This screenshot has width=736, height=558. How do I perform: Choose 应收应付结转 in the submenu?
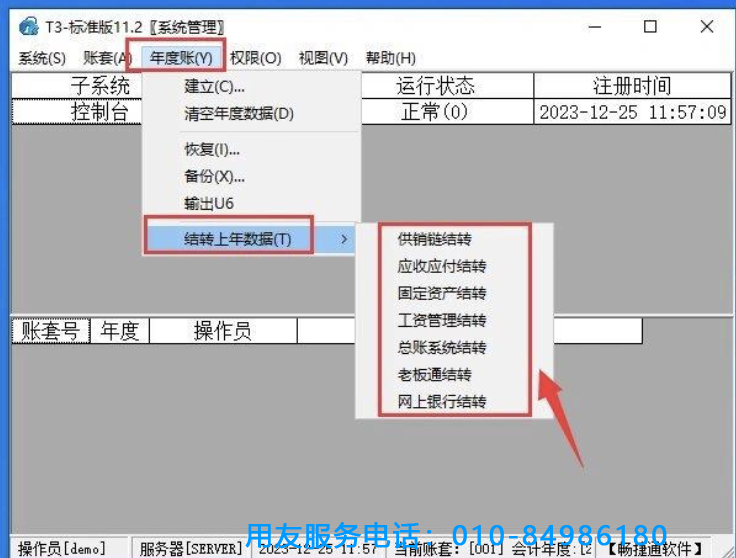click(x=441, y=267)
